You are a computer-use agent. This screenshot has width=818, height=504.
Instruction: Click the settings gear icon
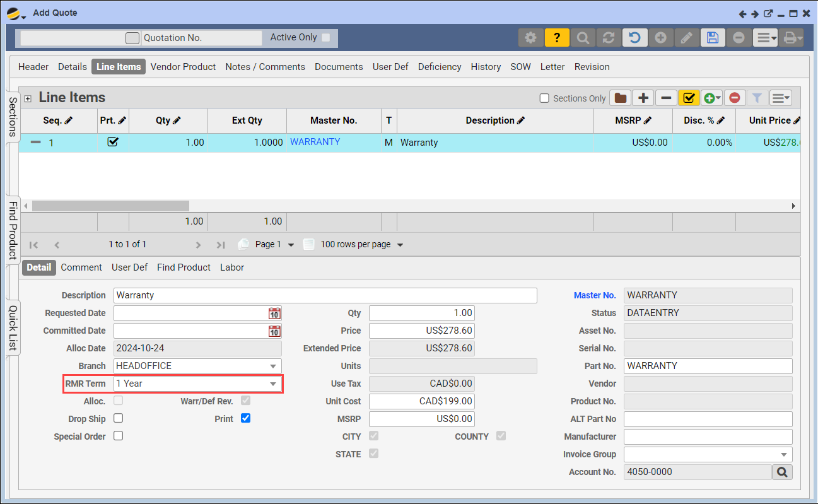(531, 38)
